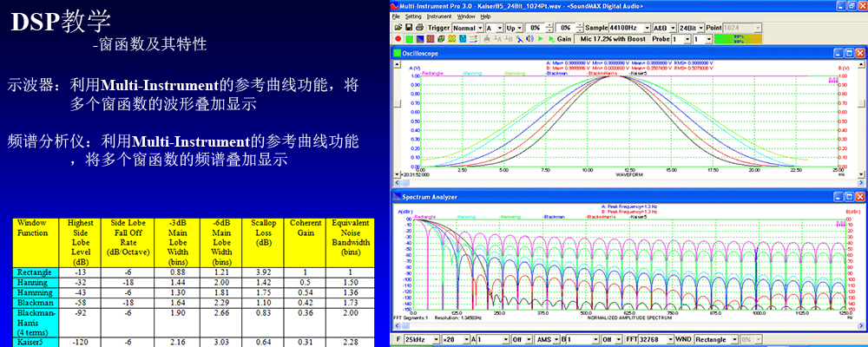Click the red record button icon
Image resolution: width=868 pixels, height=347 pixels.
click(x=398, y=39)
